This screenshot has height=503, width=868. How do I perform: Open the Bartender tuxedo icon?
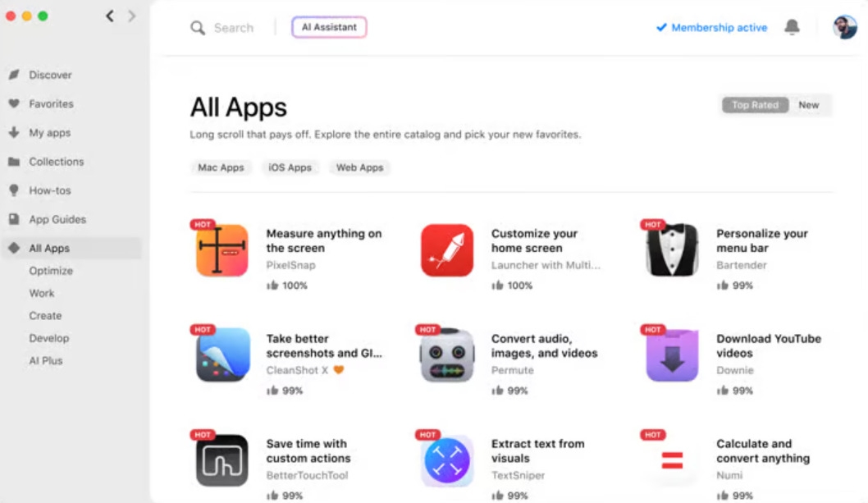(672, 250)
